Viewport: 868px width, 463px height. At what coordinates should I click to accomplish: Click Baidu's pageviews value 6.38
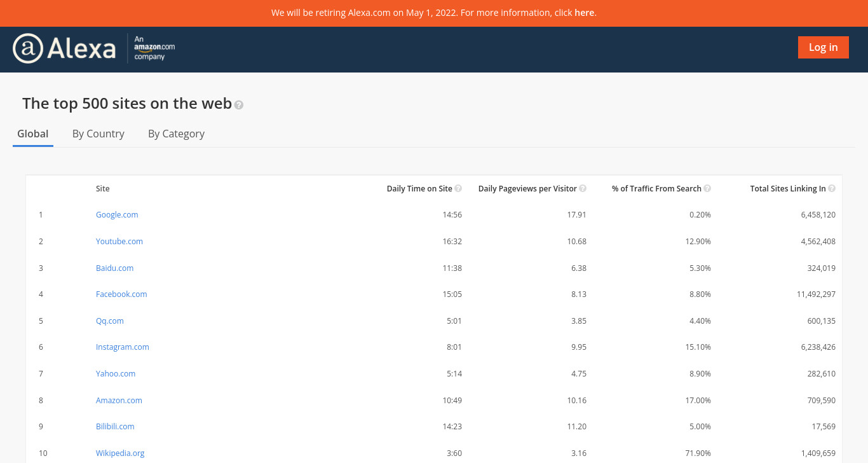tap(579, 268)
